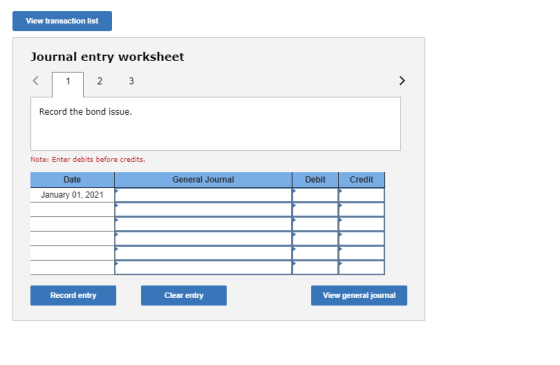Image resolution: width=560 pixels, height=365 pixels.
Task: Click Debit field in second row
Action: (315, 210)
